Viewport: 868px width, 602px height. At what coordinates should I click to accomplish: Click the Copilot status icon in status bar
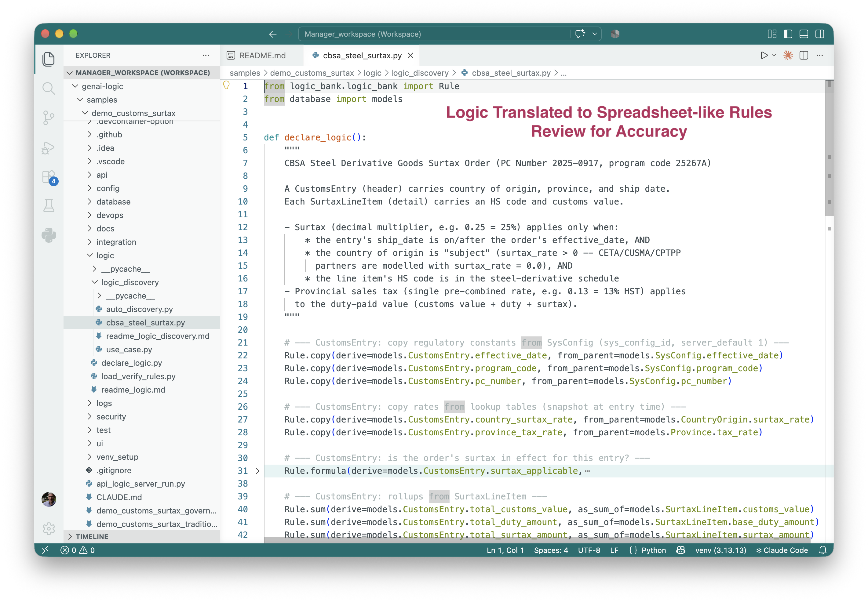pyautogui.click(x=680, y=550)
